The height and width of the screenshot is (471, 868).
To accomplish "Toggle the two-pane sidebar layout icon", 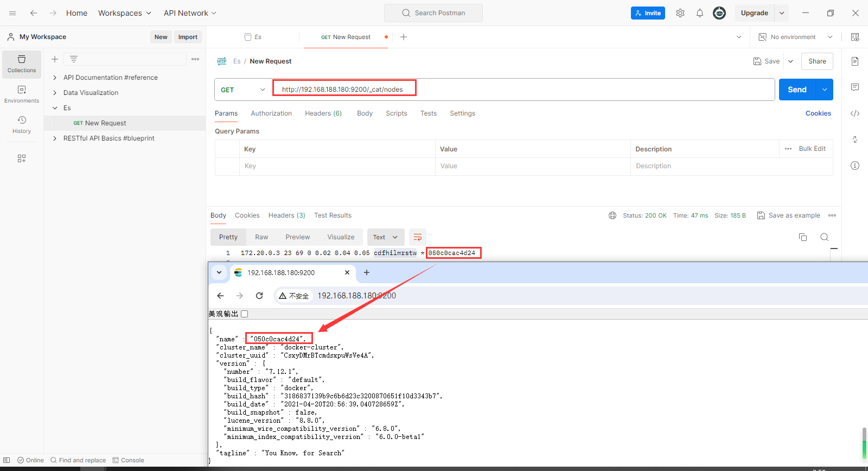I will click(x=7, y=460).
